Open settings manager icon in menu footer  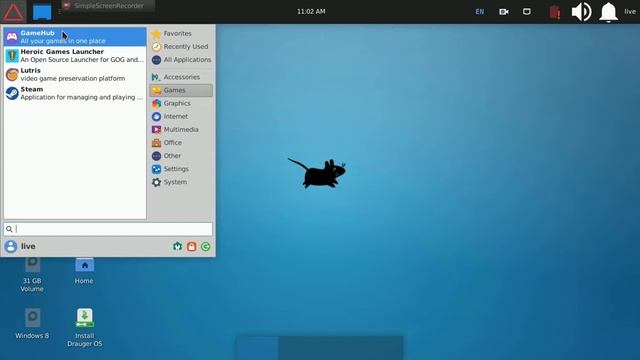click(177, 246)
